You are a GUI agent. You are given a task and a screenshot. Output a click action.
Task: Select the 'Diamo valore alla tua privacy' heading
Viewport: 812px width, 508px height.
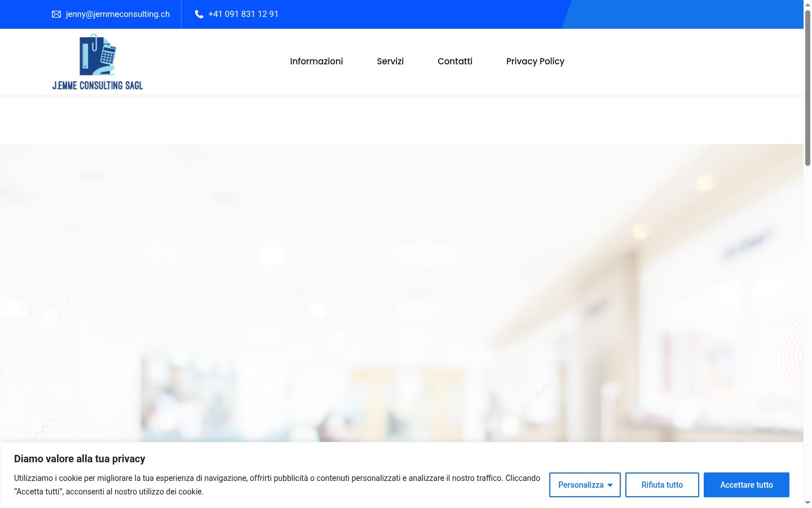(x=80, y=459)
